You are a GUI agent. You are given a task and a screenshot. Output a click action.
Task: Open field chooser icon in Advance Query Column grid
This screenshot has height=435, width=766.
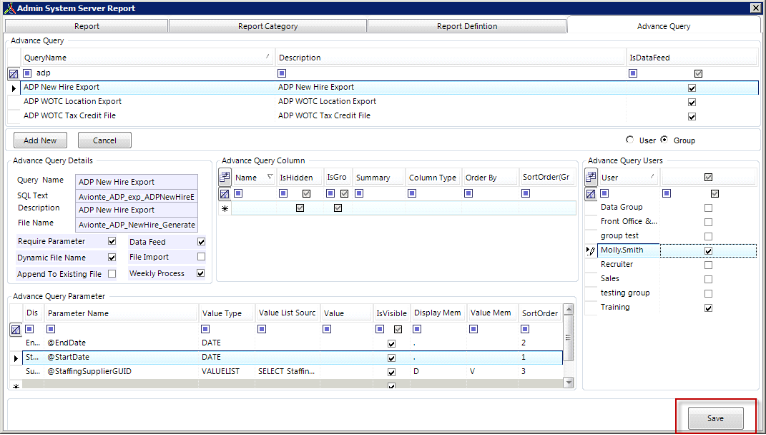pyautogui.click(x=225, y=177)
